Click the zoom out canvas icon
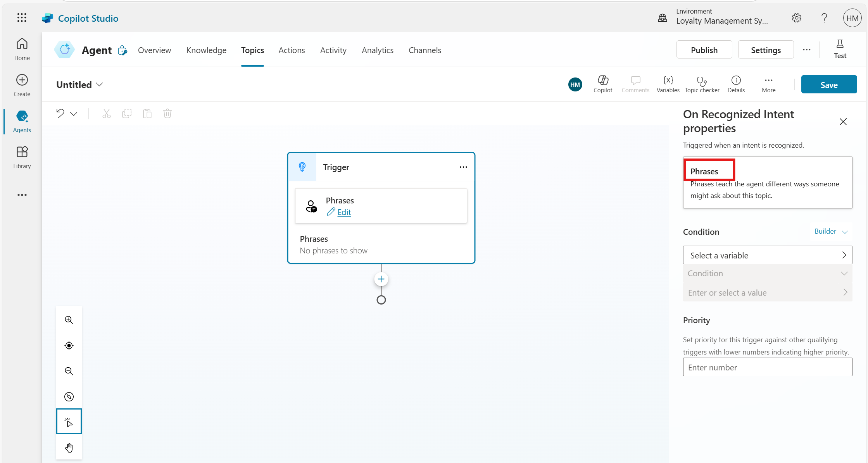The height and width of the screenshot is (463, 868). (69, 371)
